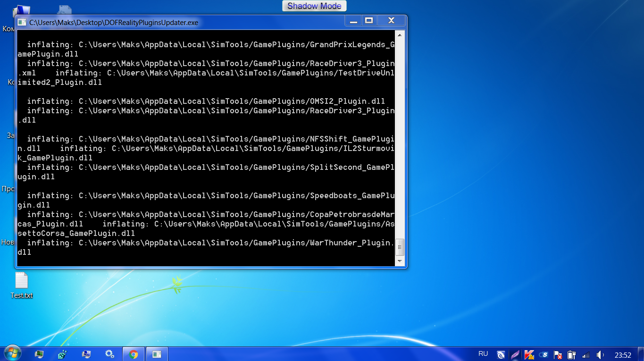The width and height of the screenshot is (644, 361).
Task: Launch the blue monitor taskbar icon
Action: point(86,354)
